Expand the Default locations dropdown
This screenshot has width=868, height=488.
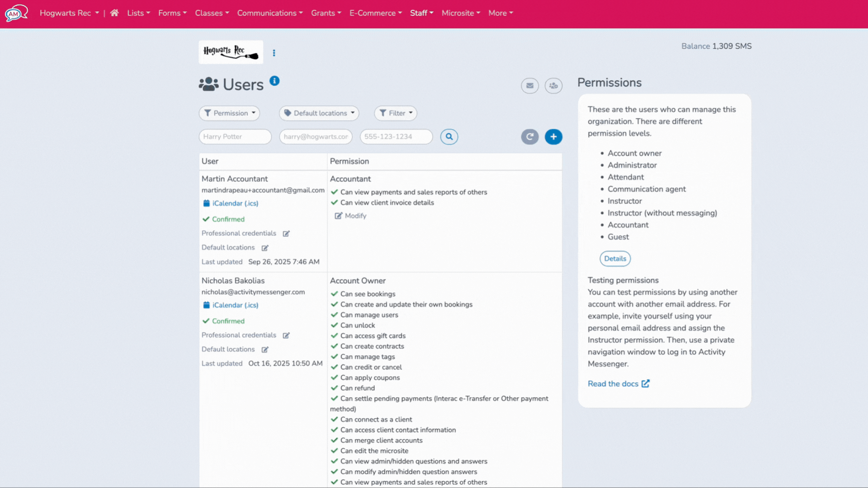pos(319,113)
